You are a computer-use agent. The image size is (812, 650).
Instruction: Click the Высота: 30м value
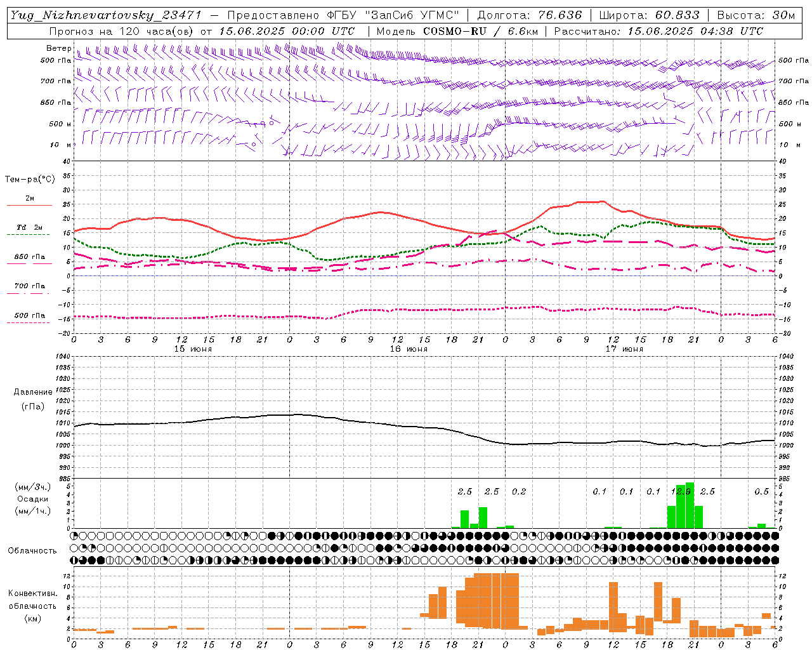(x=756, y=15)
